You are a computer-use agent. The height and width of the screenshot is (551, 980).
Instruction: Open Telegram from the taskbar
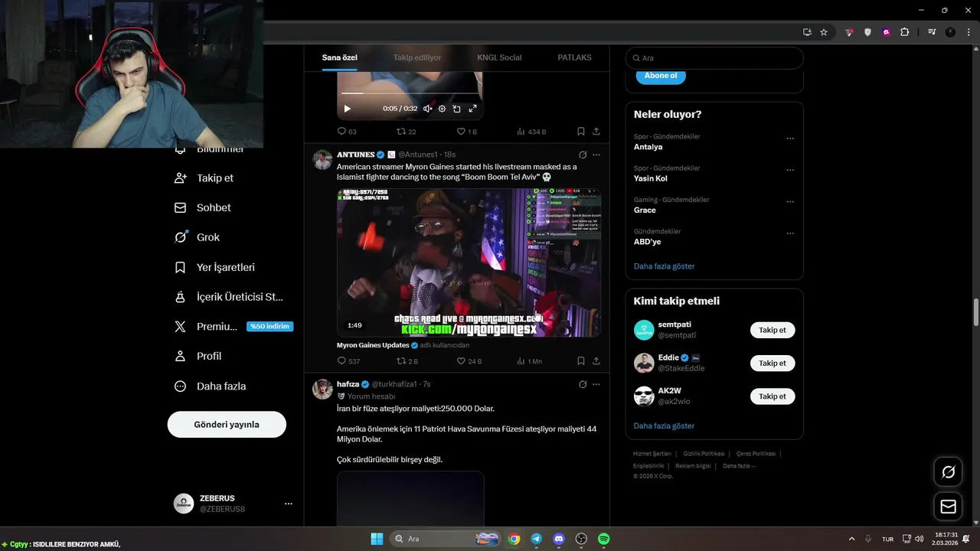pyautogui.click(x=536, y=539)
